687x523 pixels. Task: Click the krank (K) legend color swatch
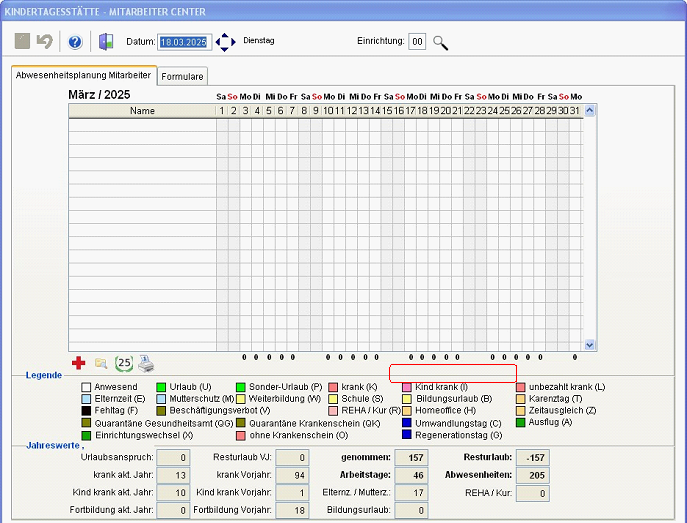coord(333,386)
